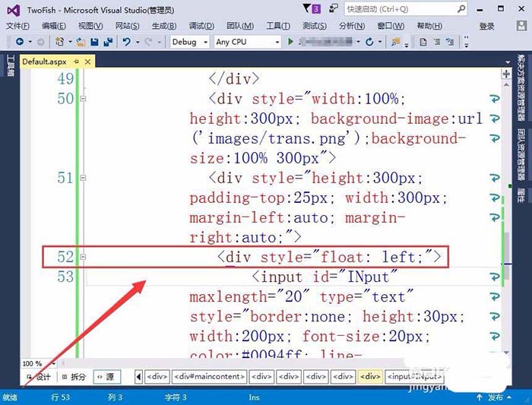Viewport: 532px width, 405px height.
Task: Open the Undo history dropdown arrow
Action: (x=138, y=42)
